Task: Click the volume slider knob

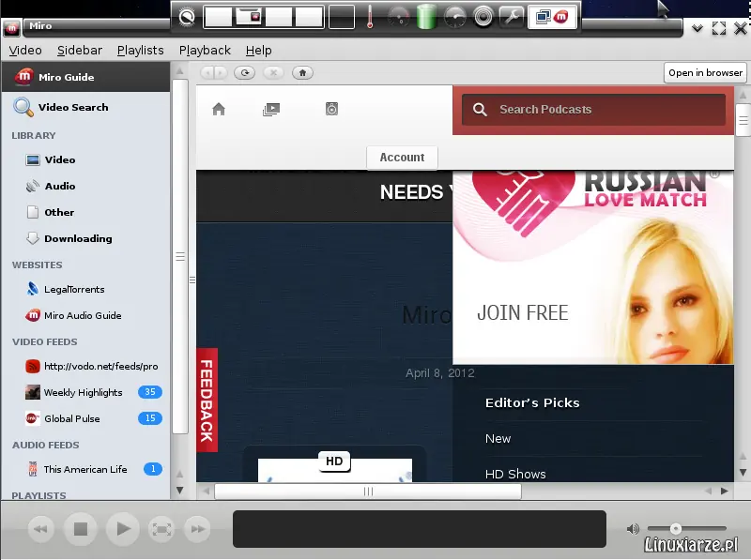Action: point(675,529)
